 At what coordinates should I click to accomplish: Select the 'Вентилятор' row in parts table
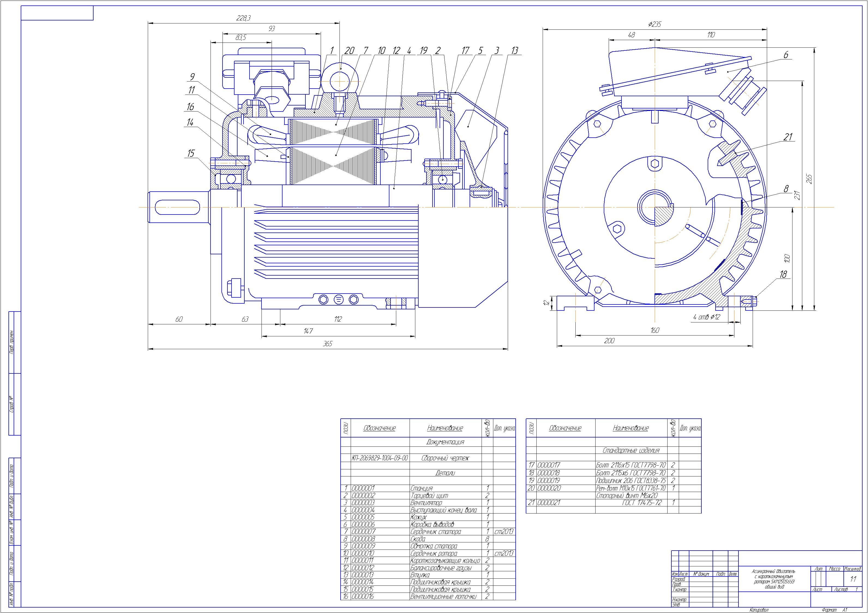click(426, 503)
